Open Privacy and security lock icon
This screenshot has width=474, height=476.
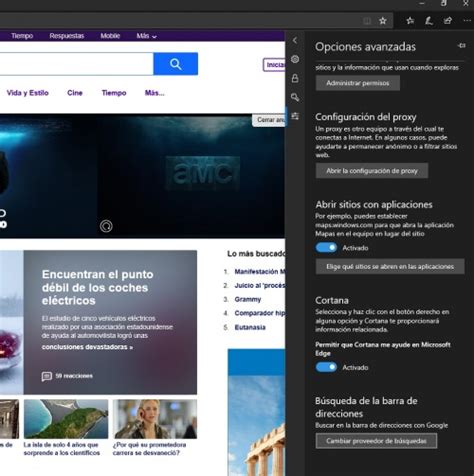point(295,78)
